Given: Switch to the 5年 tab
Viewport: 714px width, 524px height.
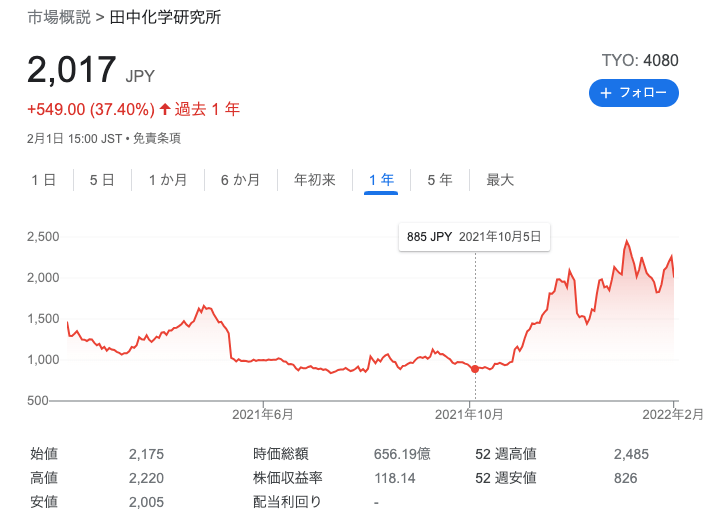Looking at the screenshot, I should pyautogui.click(x=440, y=180).
